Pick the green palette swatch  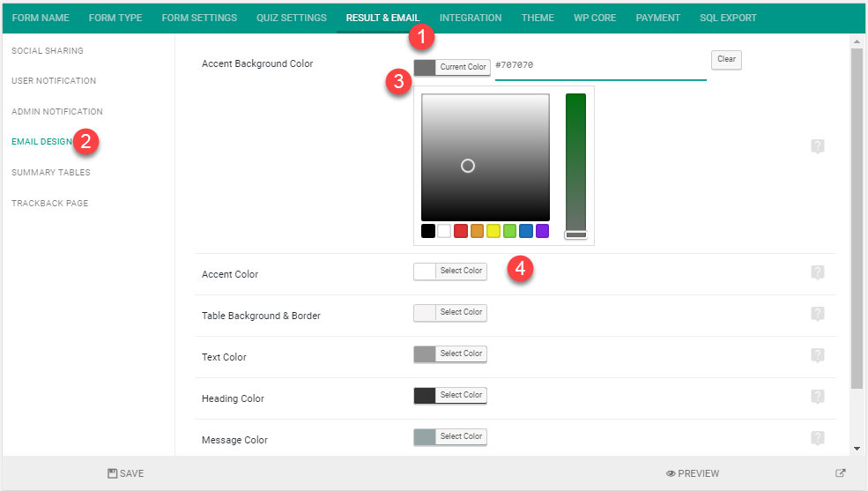tap(509, 231)
